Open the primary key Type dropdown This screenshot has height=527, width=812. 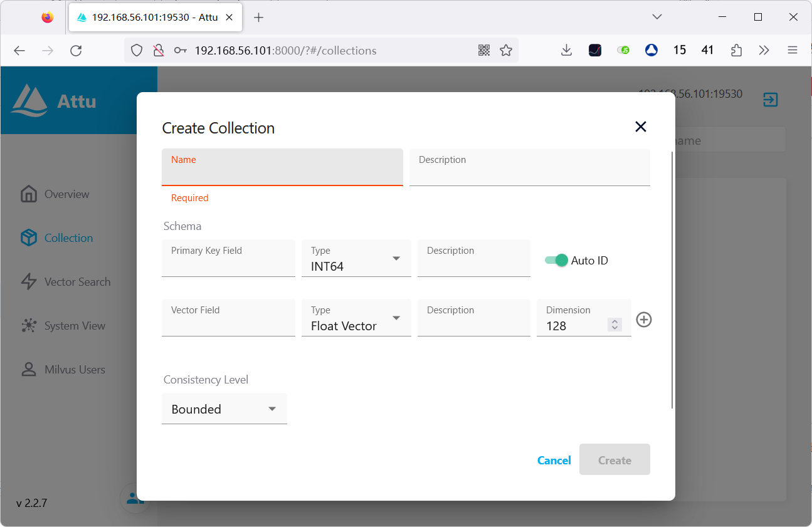point(356,258)
